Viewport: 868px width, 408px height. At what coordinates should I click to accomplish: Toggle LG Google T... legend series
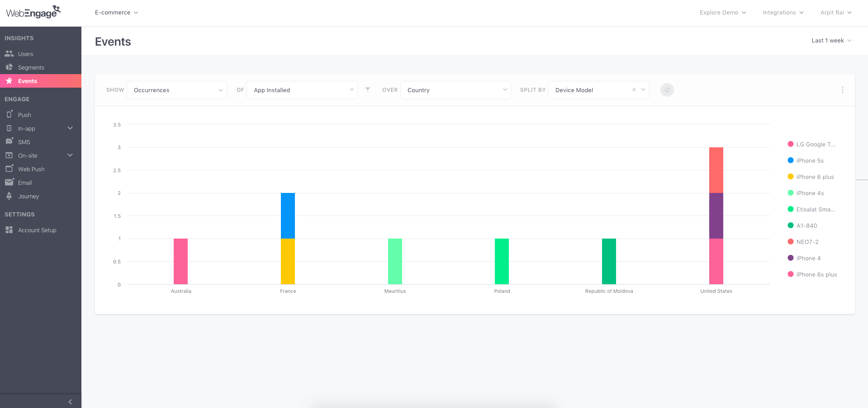(x=811, y=144)
